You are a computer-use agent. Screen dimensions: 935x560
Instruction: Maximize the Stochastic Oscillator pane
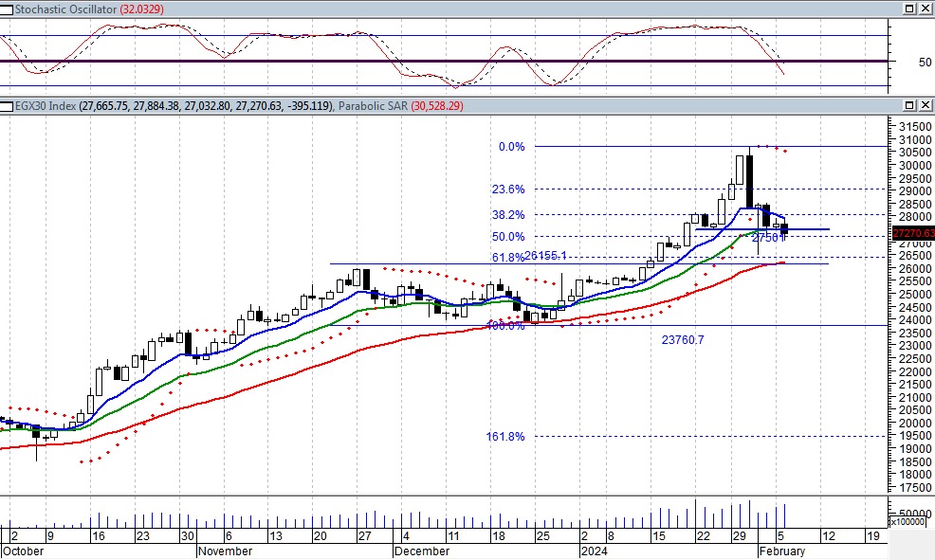click(907, 9)
